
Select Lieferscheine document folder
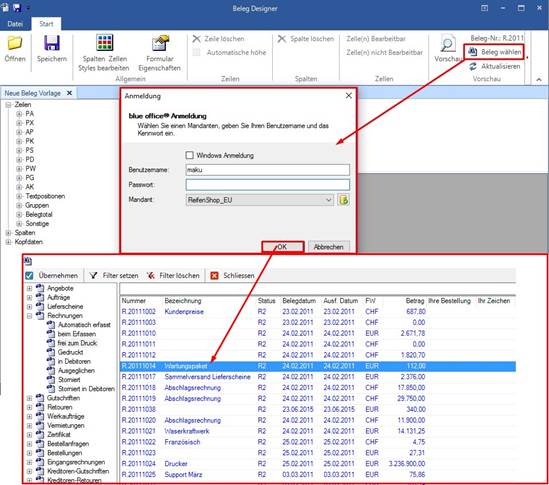pyautogui.click(x=65, y=306)
